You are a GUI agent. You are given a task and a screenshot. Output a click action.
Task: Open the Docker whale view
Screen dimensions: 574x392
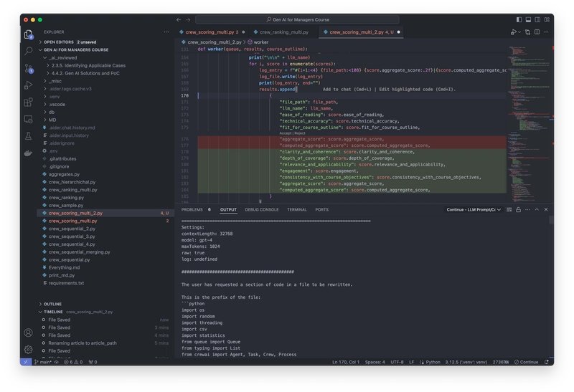(x=28, y=153)
